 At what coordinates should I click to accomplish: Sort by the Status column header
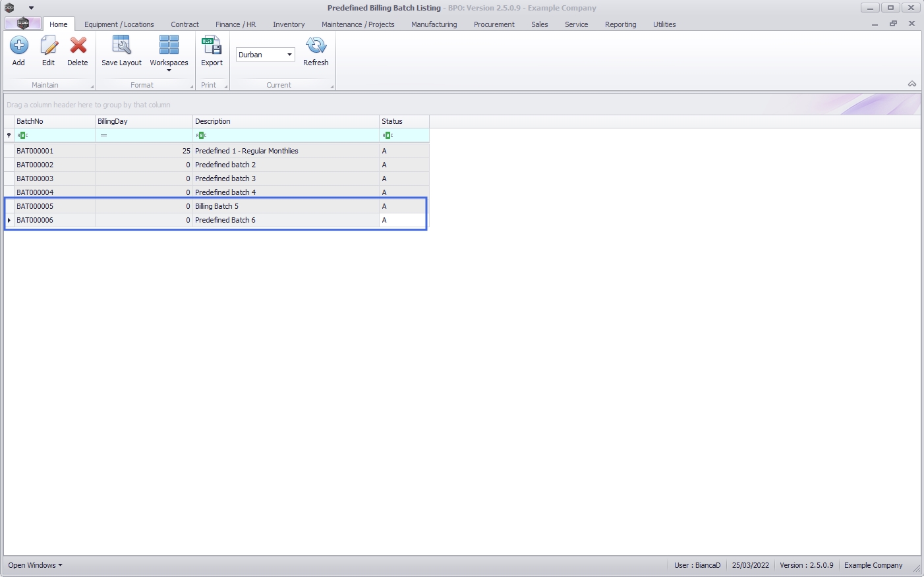tap(404, 121)
